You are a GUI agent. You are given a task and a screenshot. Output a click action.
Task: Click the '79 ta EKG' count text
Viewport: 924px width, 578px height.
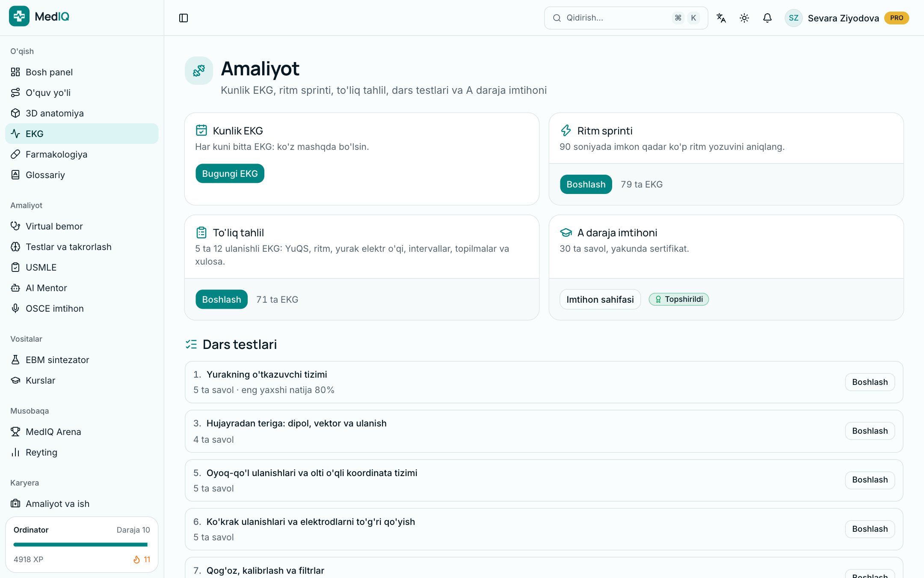coord(642,184)
